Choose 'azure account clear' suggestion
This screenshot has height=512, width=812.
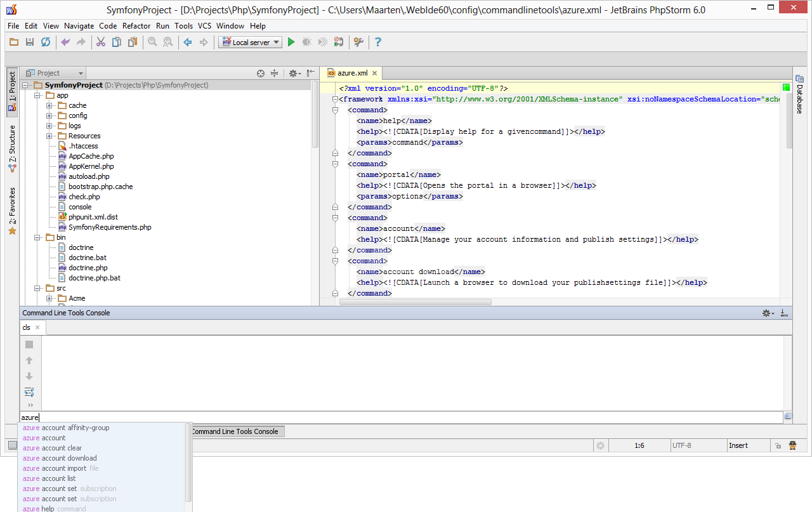pos(102,448)
